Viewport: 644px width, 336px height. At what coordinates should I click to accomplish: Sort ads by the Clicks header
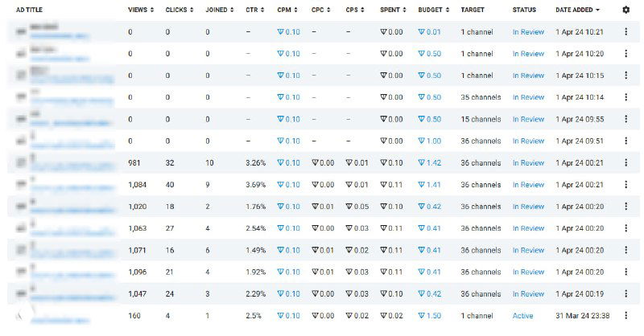point(180,10)
